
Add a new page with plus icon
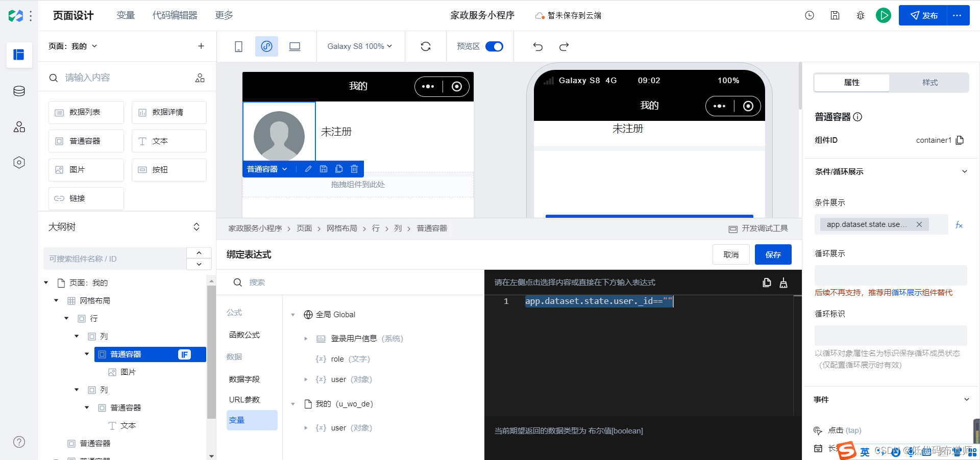pyautogui.click(x=201, y=46)
